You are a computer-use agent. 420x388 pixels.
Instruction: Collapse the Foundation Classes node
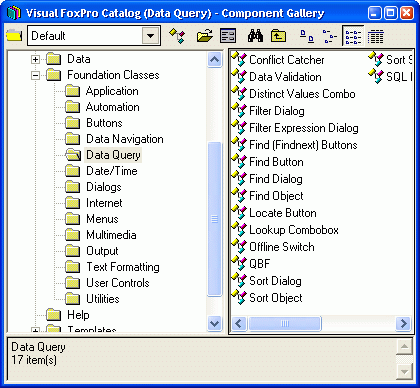coord(35,75)
